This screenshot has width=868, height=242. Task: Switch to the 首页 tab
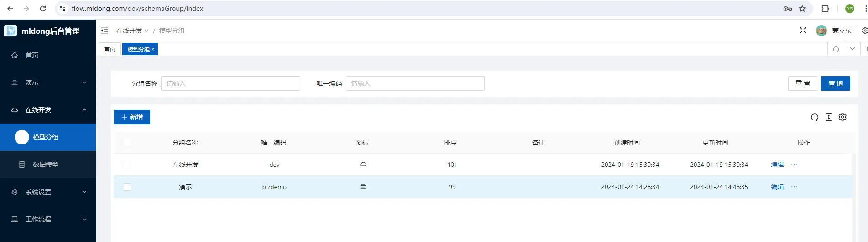point(110,49)
